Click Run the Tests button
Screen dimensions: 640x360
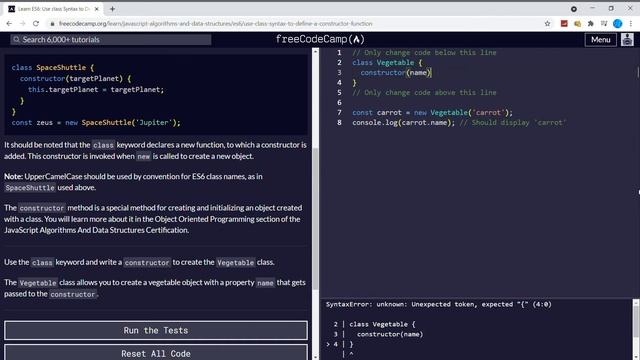156,330
